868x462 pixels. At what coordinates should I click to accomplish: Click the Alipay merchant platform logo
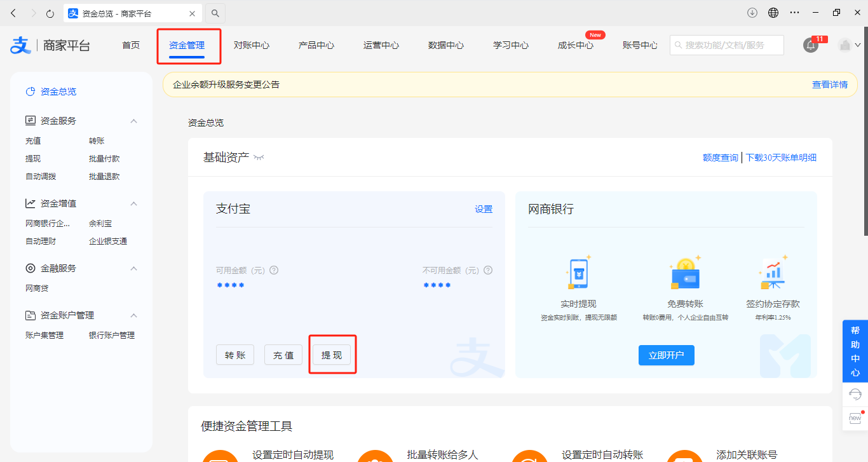pos(50,45)
